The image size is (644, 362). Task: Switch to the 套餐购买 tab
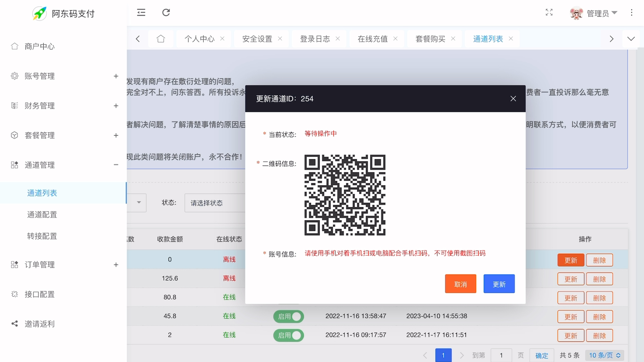[x=430, y=39]
